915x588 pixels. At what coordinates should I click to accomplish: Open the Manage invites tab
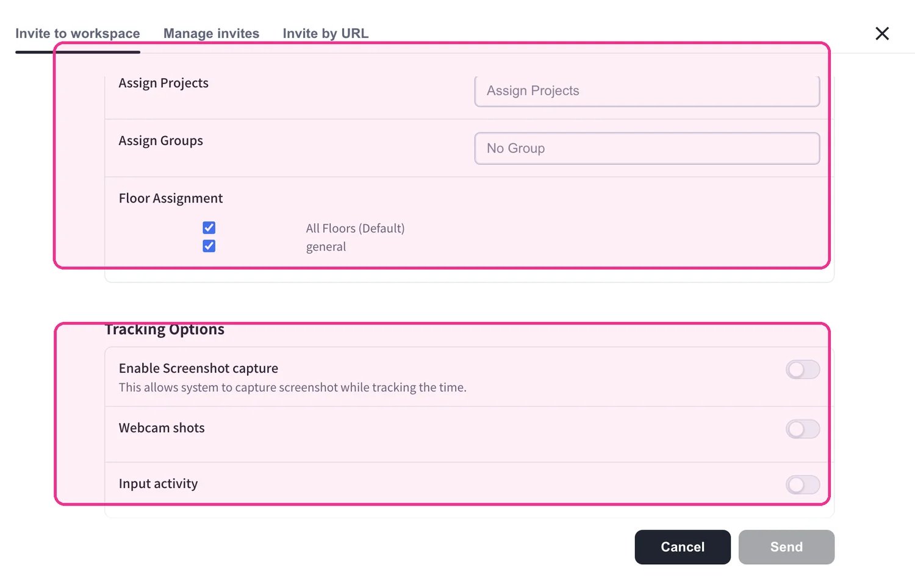pyautogui.click(x=211, y=34)
